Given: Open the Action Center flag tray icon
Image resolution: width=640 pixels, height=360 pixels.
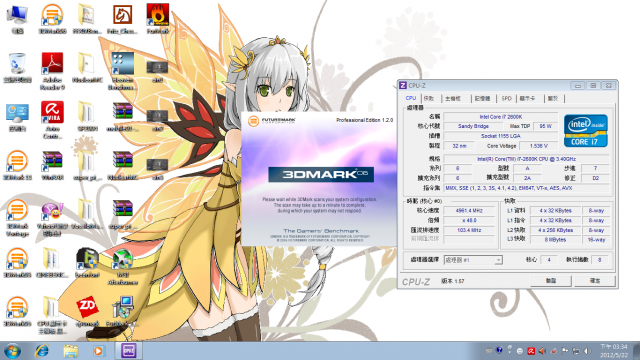Looking at the screenshot, I should [x=564, y=351].
